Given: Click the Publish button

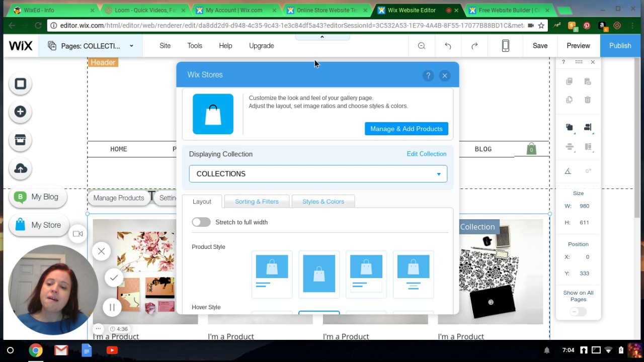Looking at the screenshot, I should (x=620, y=46).
